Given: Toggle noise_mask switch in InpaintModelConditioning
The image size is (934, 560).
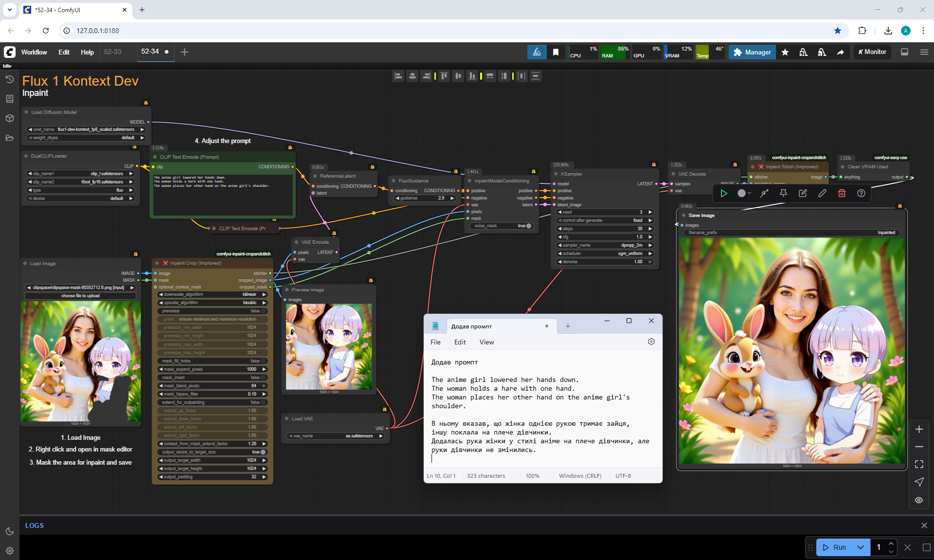Looking at the screenshot, I should click(528, 226).
